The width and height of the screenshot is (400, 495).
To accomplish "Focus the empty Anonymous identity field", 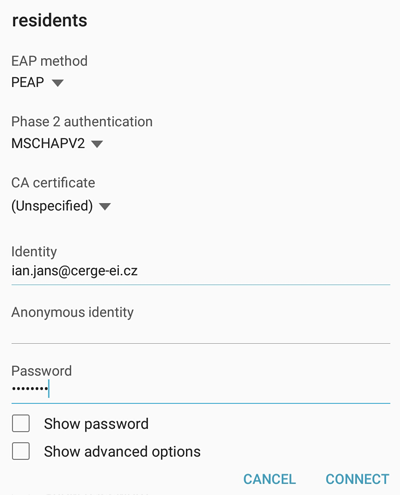I will 201,332.
